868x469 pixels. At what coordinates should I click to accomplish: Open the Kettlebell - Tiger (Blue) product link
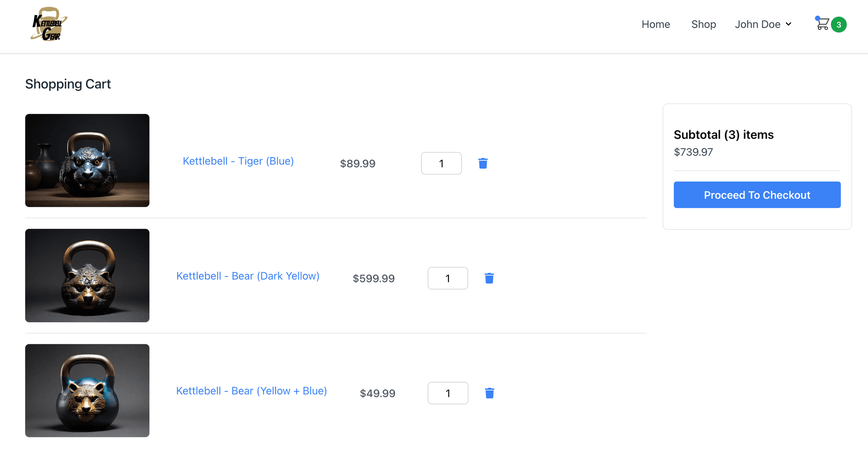pyautogui.click(x=238, y=161)
